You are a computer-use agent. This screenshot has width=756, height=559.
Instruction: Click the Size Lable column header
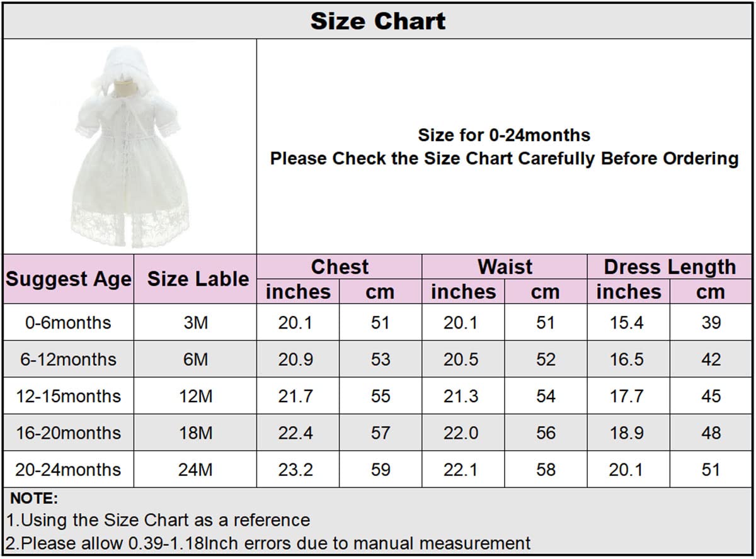coord(194,279)
